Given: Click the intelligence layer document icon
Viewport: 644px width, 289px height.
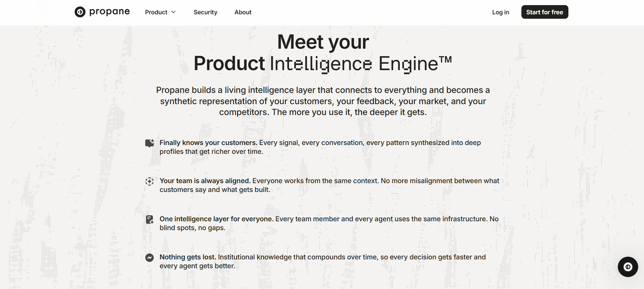Looking at the screenshot, I should coord(150,220).
